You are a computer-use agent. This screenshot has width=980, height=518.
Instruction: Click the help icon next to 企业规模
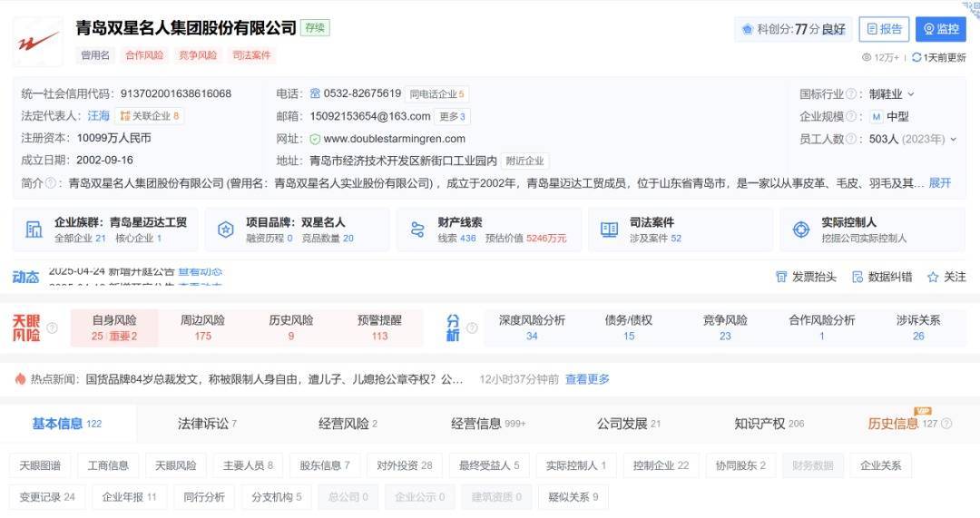850,116
